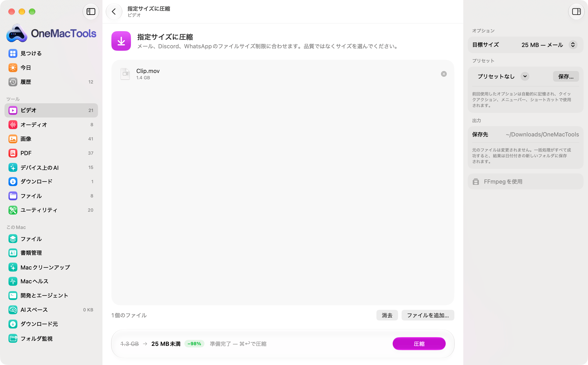Select the ビデオ tools category
588x365 pixels.
[51, 110]
